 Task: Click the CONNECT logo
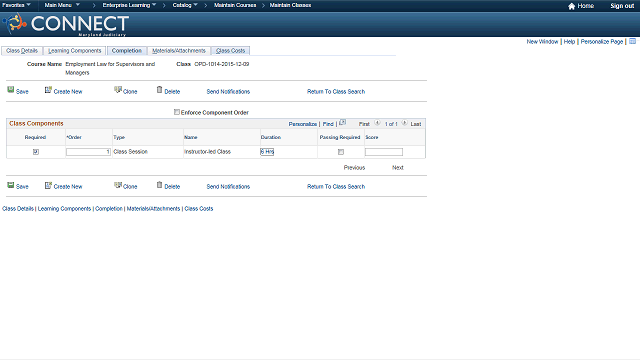point(66,24)
